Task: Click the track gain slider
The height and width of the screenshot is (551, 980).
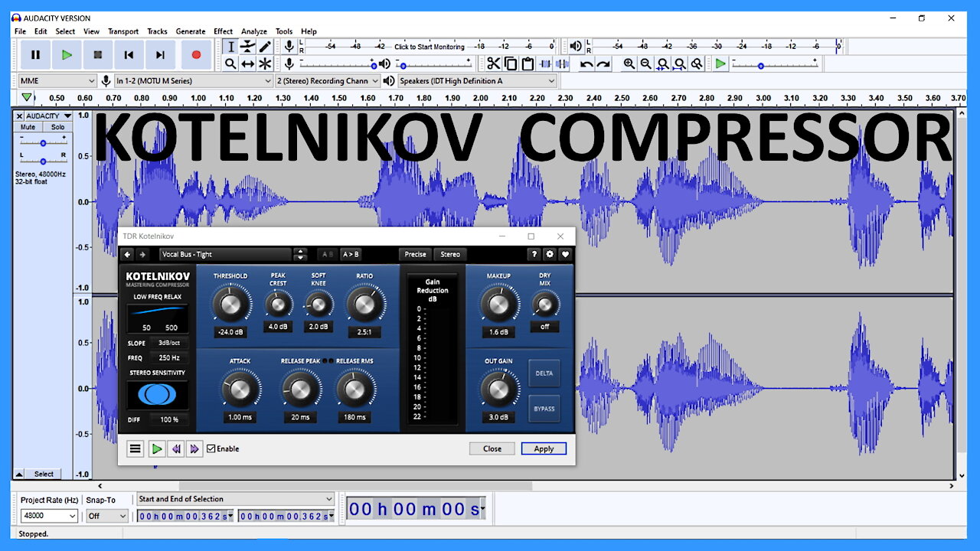Action: (x=43, y=143)
